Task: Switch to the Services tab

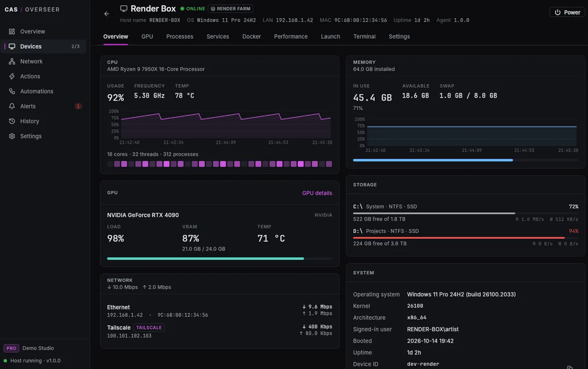Action: tap(218, 37)
